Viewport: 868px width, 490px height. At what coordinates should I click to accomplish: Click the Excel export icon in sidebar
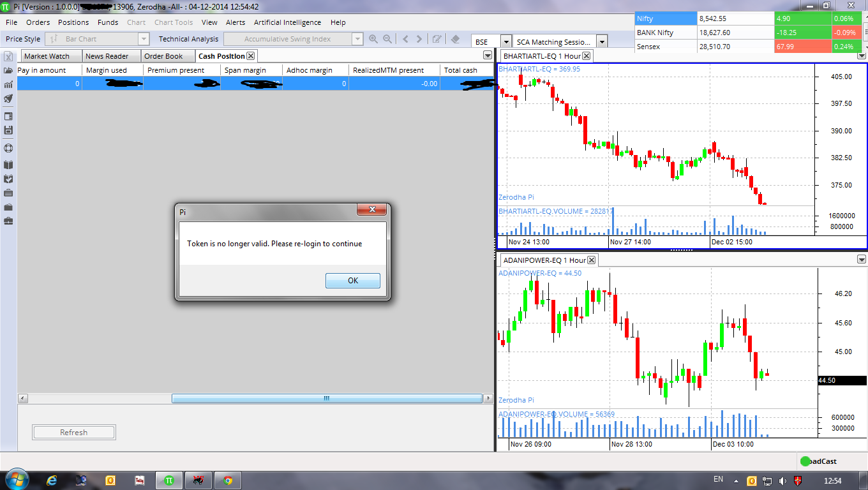coord(8,56)
